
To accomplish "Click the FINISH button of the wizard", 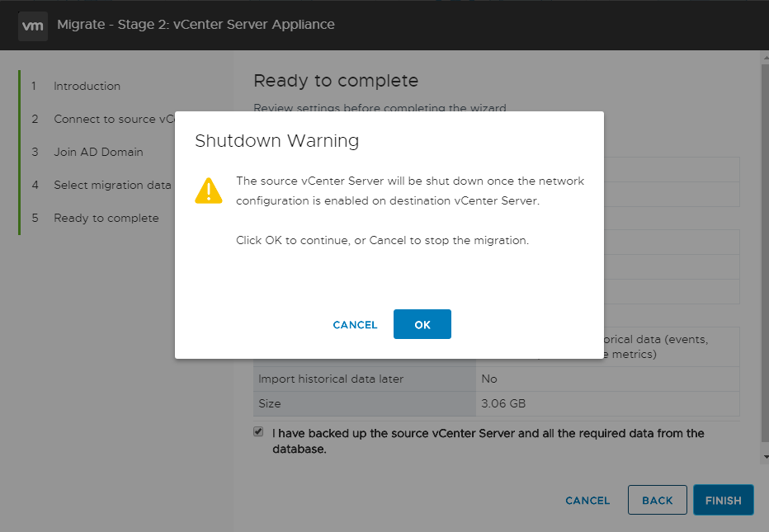I will [x=723, y=500].
